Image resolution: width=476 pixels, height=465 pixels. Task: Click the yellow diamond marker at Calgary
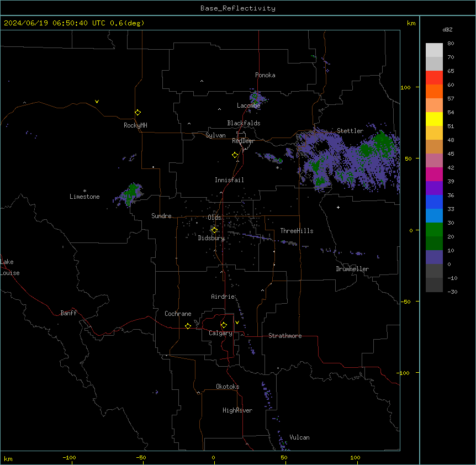pos(224,325)
